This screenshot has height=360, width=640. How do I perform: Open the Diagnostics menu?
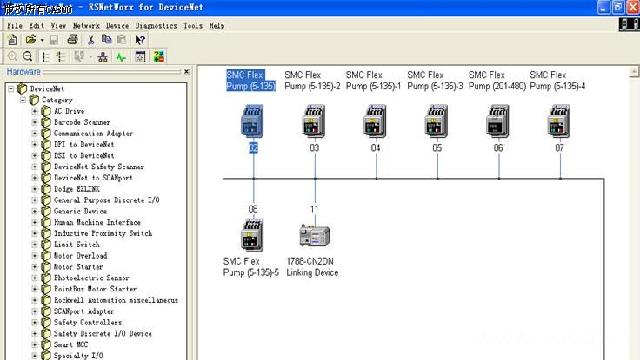click(156, 26)
